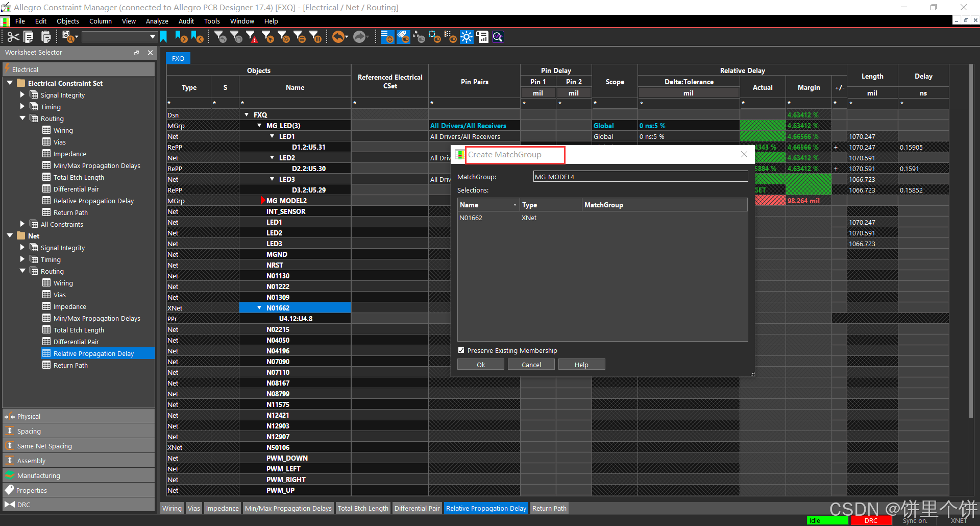Click the filter columns funnel icon
The width and height of the screenshot is (980, 526).
click(x=316, y=37)
